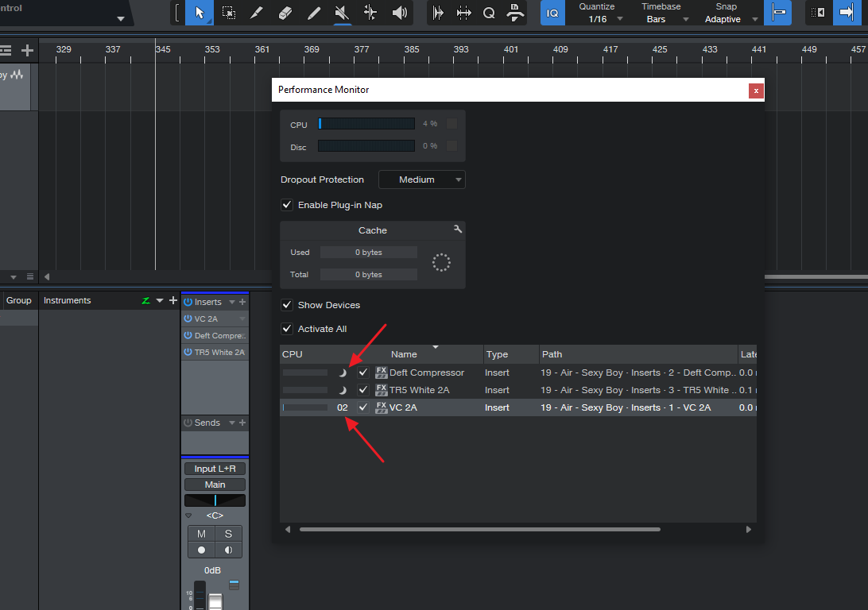Open the Group tab in console
This screenshot has width=868, height=610.
tap(19, 300)
